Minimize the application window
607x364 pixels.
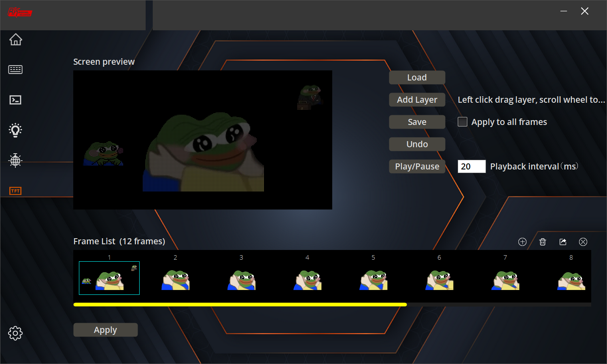564,11
